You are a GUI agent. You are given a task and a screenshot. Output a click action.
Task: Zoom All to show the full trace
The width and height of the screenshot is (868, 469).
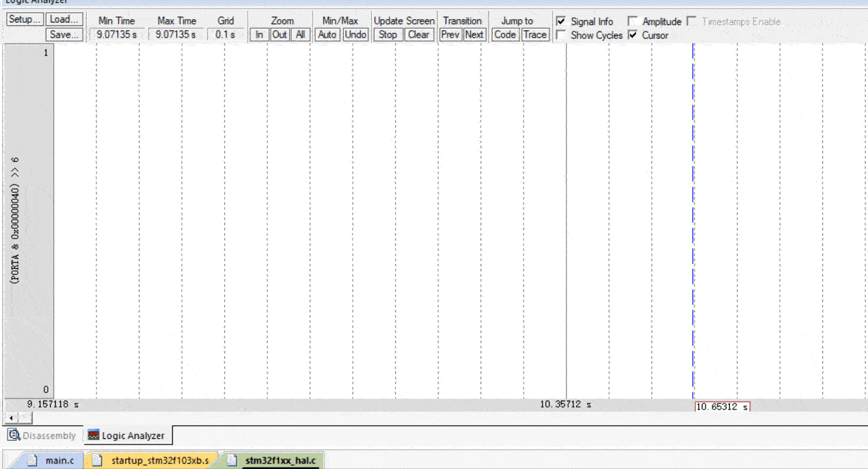300,34
